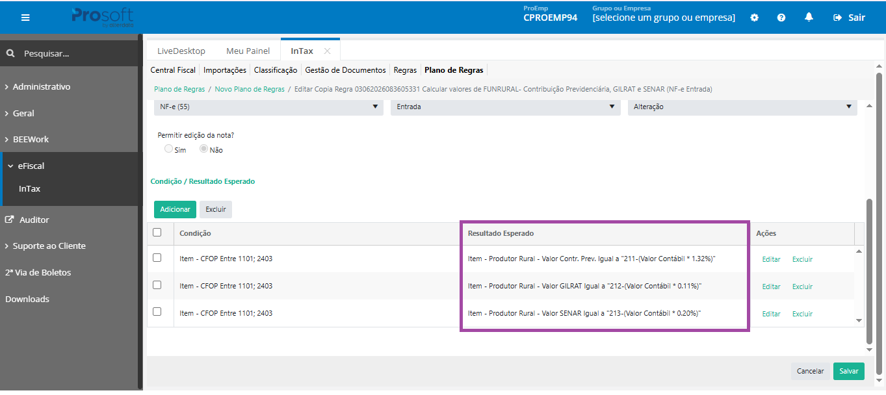The height and width of the screenshot is (395, 886).
Task: Expand the Geral menu
Action: (x=20, y=113)
